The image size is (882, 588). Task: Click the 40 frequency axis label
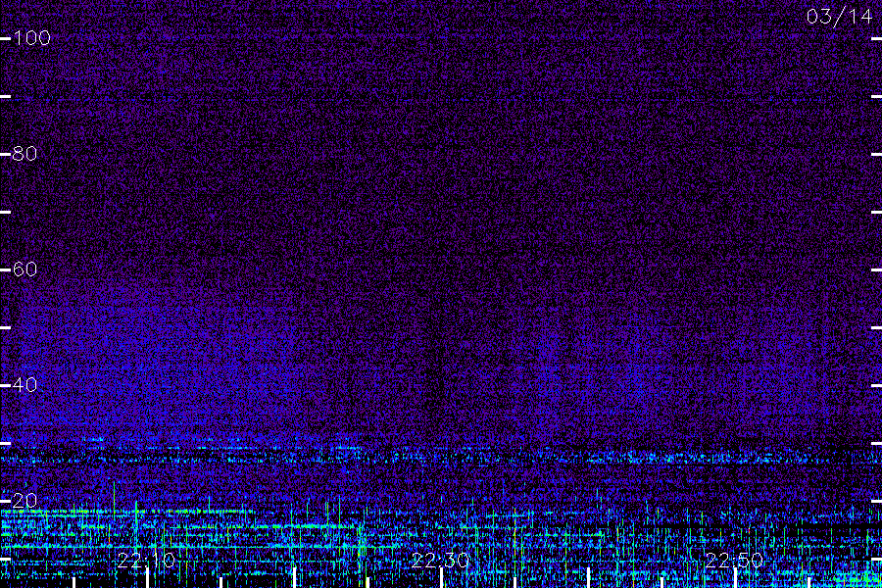point(24,385)
